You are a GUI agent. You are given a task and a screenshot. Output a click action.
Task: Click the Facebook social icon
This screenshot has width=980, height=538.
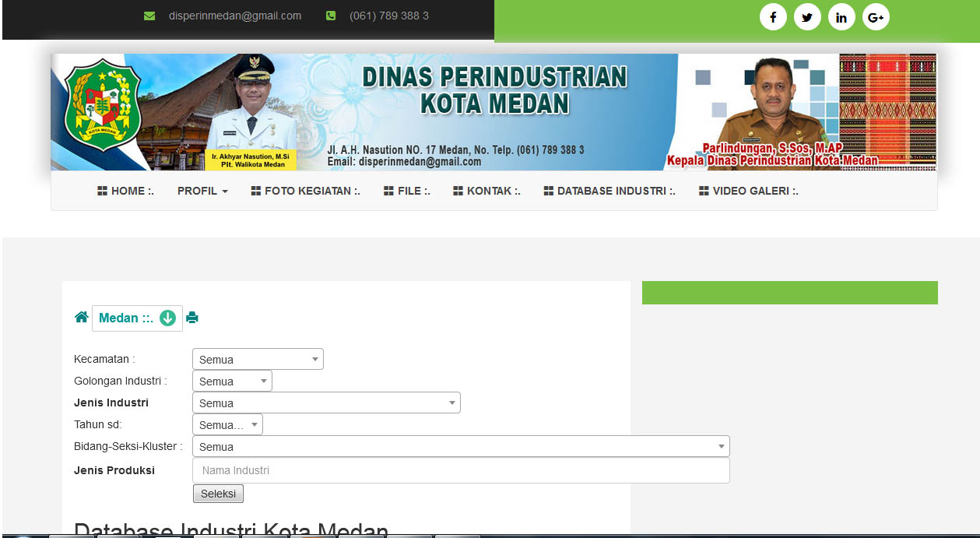coord(773,17)
